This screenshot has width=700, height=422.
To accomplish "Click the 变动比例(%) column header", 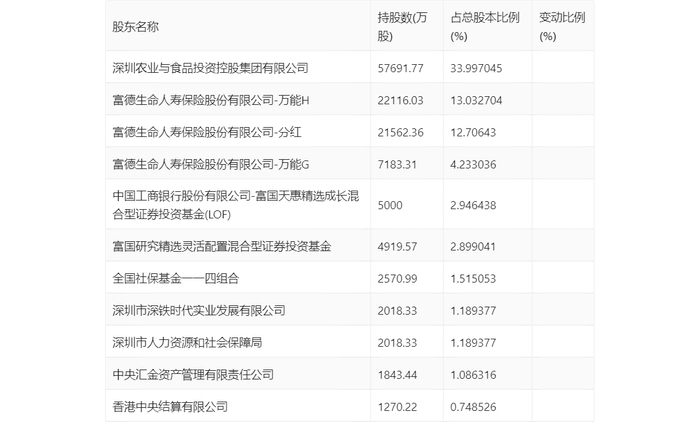I will pyautogui.click(x=562, y=27).
